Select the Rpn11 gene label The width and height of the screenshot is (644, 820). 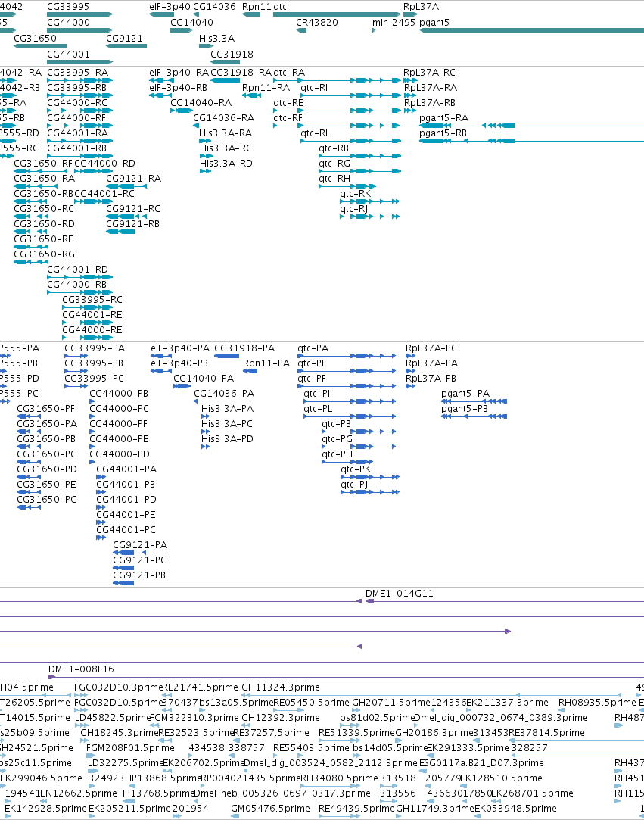coord(257,7)
